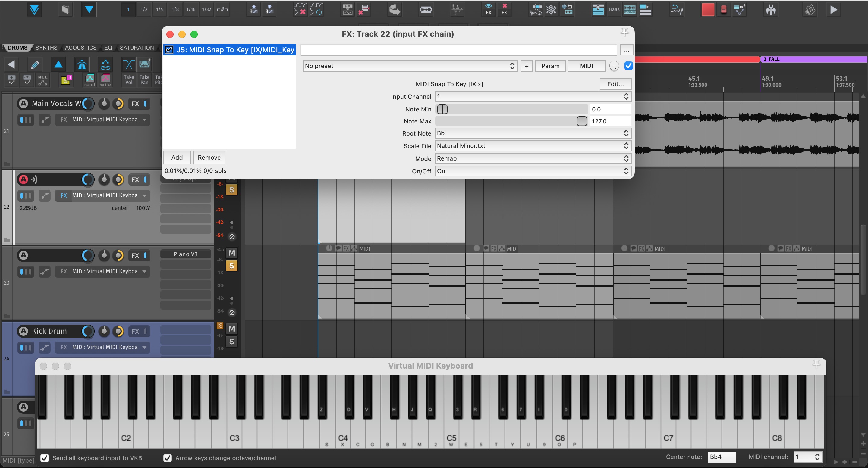Viewport: 868px width, 468px height.
Task: Click the music note media toolbar icon
Action: coord(810,9)
